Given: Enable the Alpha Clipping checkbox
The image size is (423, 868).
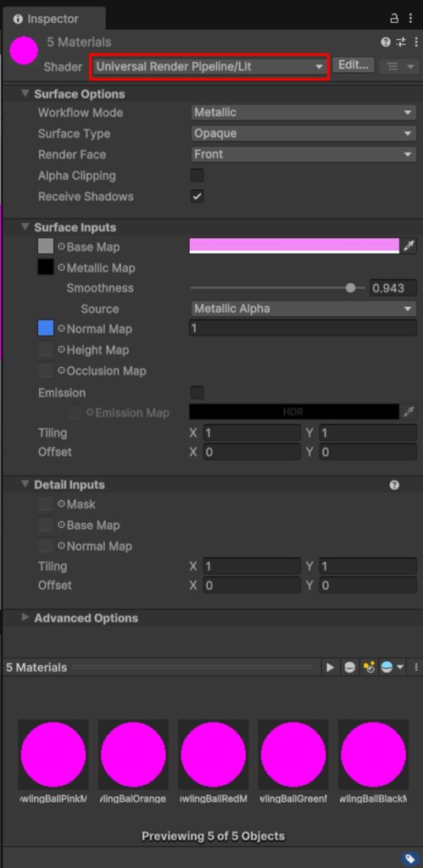Looking at the screenshot, I should tap(198, 175).
